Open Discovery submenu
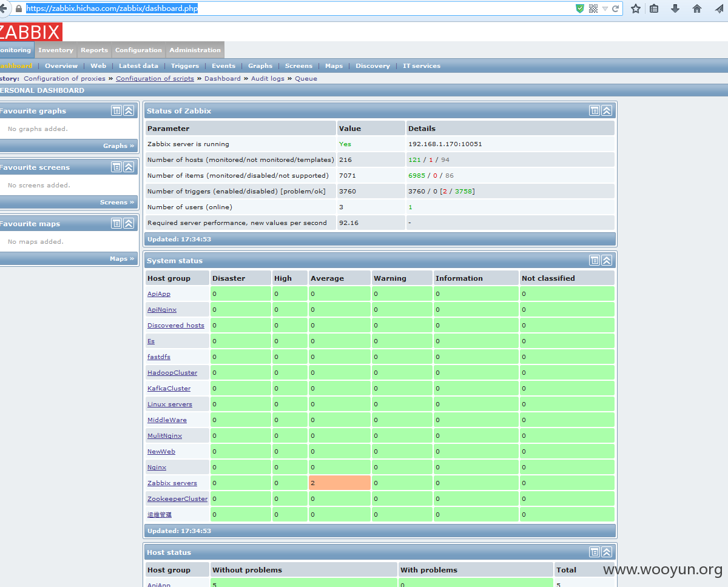The height and width of the screenshot is (587, 728). click(372, 65)
